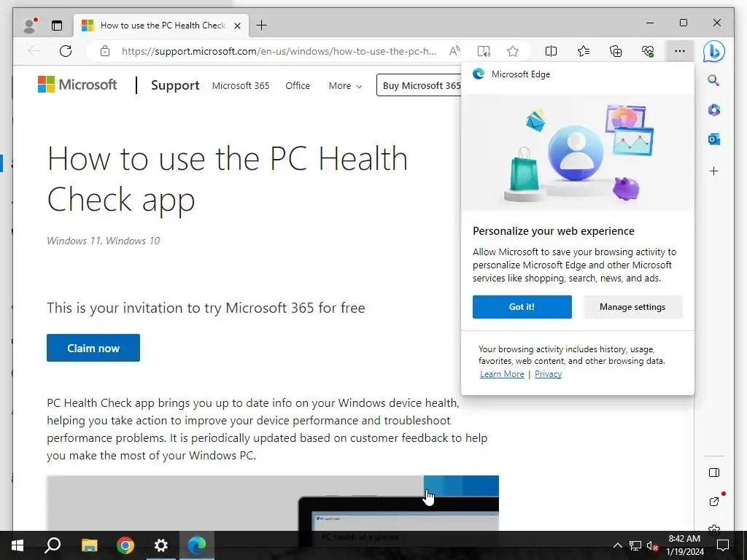Customize sidebar with plus icon
This screenshot has width=747, height=560.
click(713, 171)
